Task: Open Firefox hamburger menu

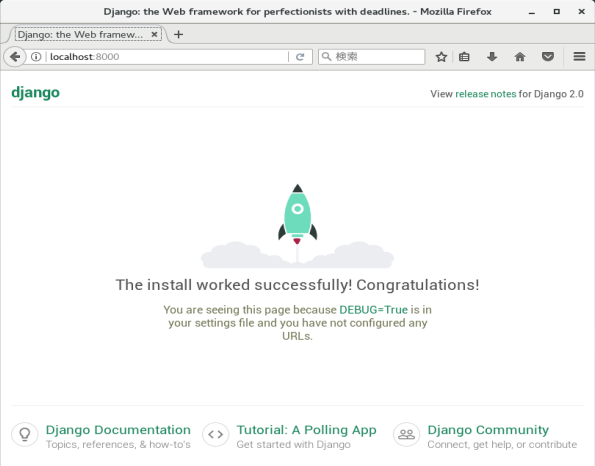Action: (579, 57)
